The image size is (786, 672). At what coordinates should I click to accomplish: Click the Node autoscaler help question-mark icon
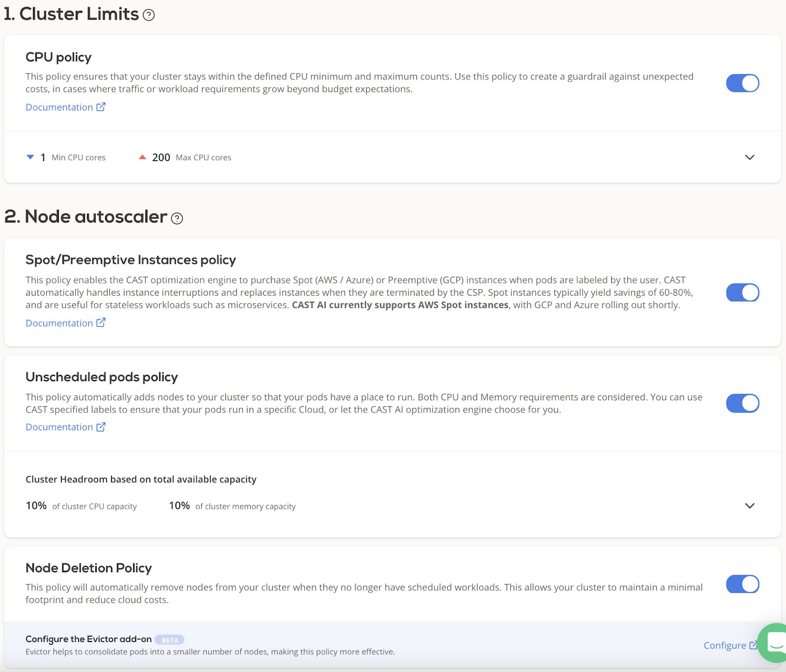coord(177,219)
